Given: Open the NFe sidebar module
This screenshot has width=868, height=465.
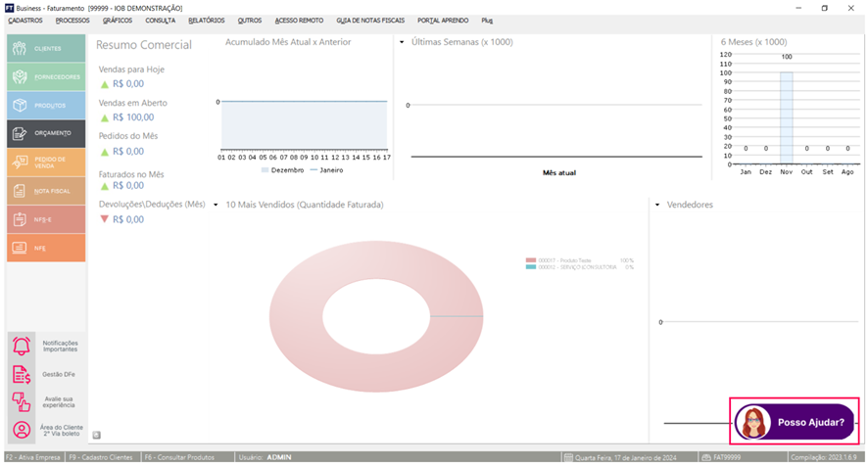Looking at the screenshot, I should 20,248.
